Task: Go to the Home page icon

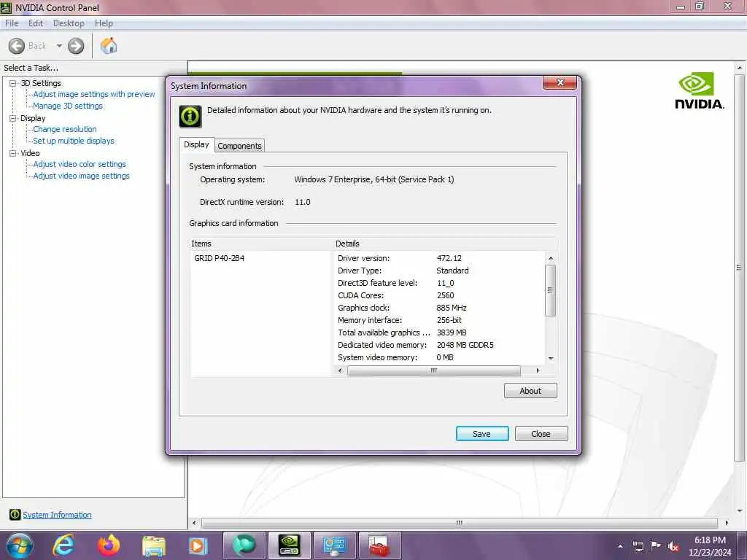Action: tap(109, 46)
